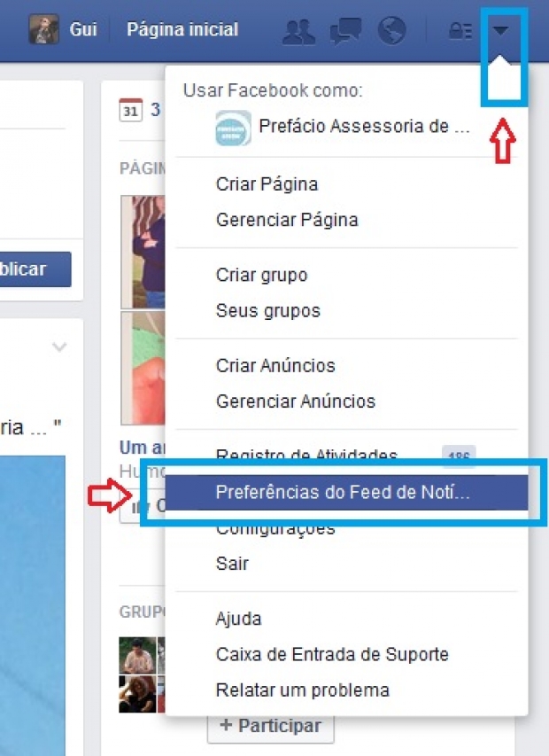The height and width of the screenshot is (756, 549).
Task: Collapse the account dropdown arrow in top bar
Action: tap(501, 30)
